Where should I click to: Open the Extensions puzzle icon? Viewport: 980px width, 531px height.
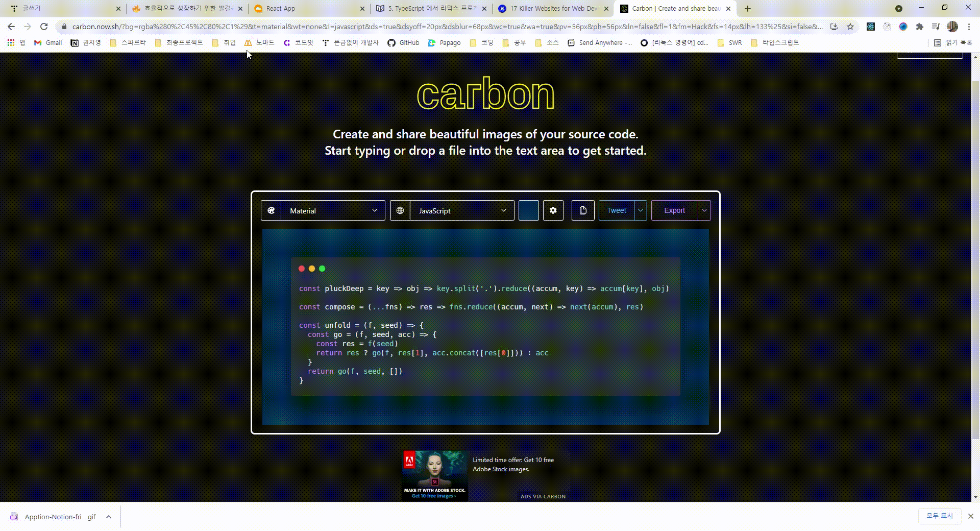click(920, 27)
